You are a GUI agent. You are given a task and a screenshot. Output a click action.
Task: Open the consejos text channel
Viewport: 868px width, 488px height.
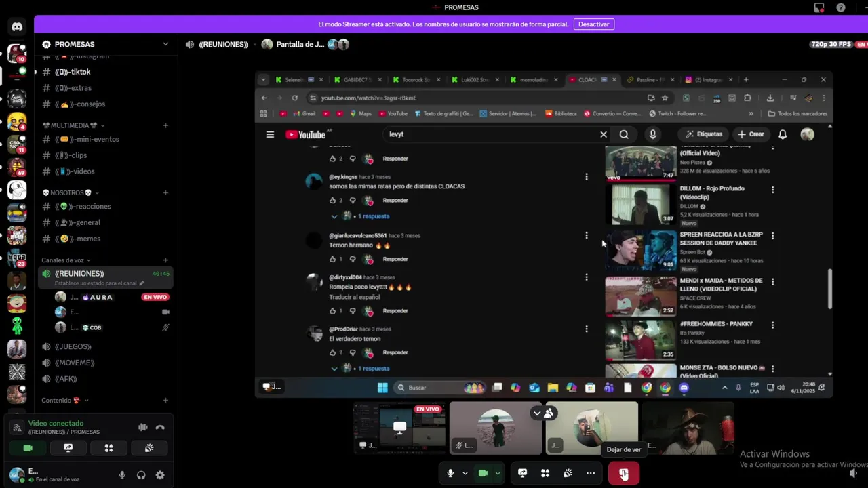click(x=105, y=104)
